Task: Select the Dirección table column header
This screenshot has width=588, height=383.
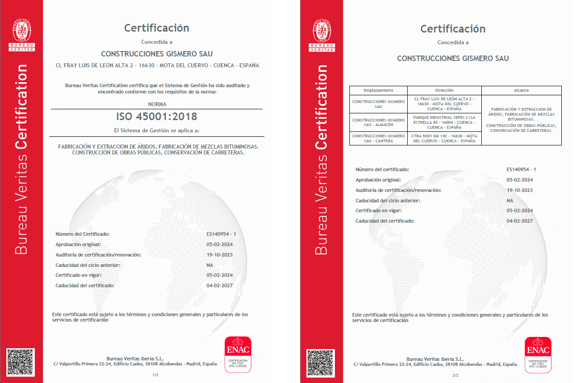Action: (x=444, y=90)
